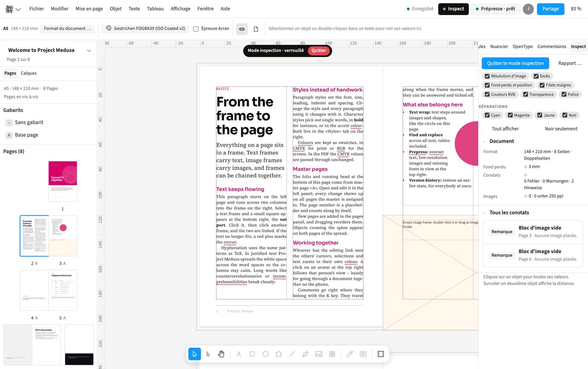
Task: Select the Ellipse tool
Action: (x=265, y=354)
